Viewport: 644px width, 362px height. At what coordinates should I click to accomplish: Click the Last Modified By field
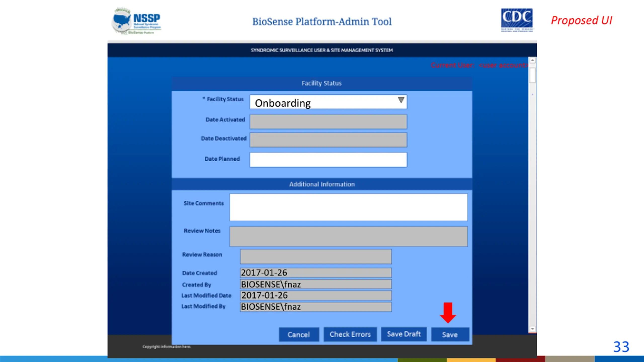click(316, 307)
